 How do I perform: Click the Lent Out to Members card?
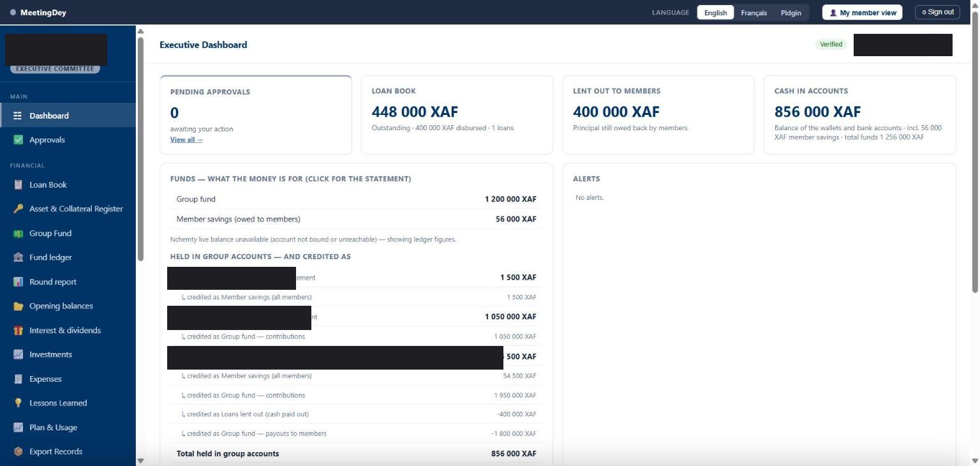pos(658,115)
